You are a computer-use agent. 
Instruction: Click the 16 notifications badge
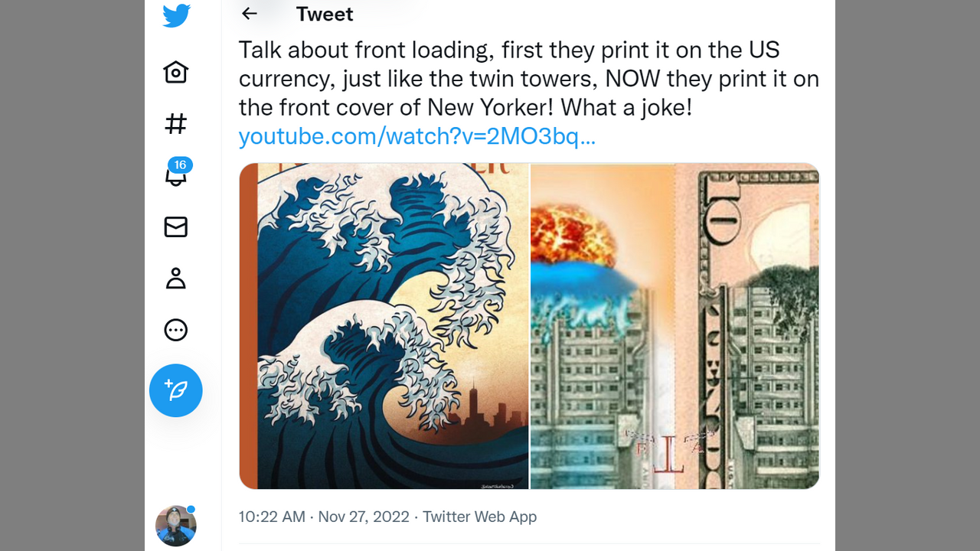[180, 165]
